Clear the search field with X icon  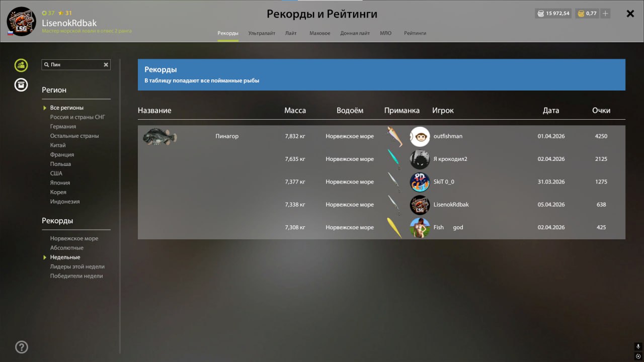point(106,65)
